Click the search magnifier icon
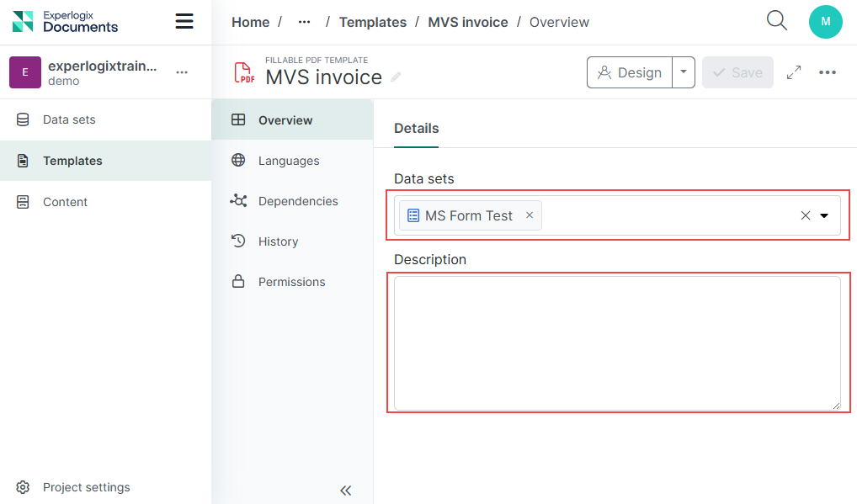The height and width of the screenshot is (504, 857). (x=776, y=21)
